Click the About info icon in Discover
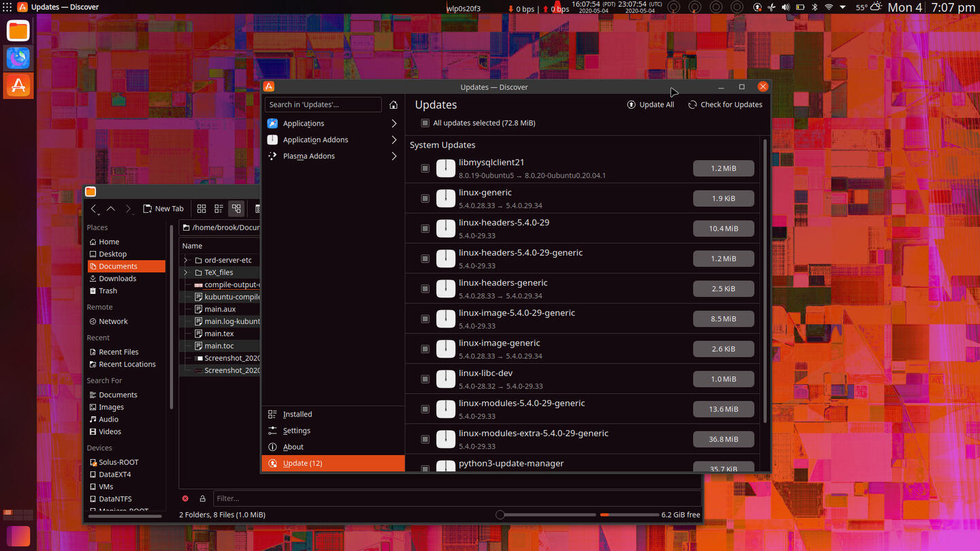Image resolution: width=980 pixels, height=551 pixels. click(272, 447)
